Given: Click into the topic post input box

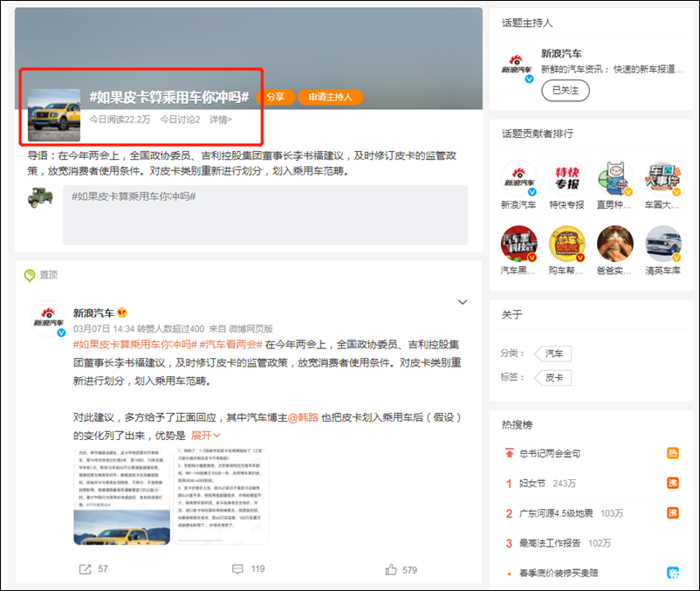Looking at the screenshot, I should [265, 215].
